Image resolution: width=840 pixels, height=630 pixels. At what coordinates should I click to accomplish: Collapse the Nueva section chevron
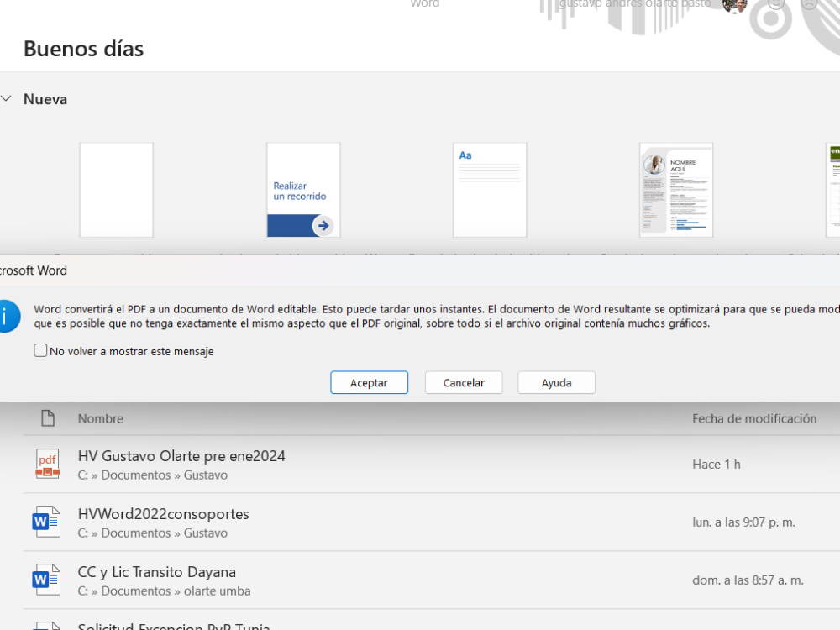click(x=7, y=99)
